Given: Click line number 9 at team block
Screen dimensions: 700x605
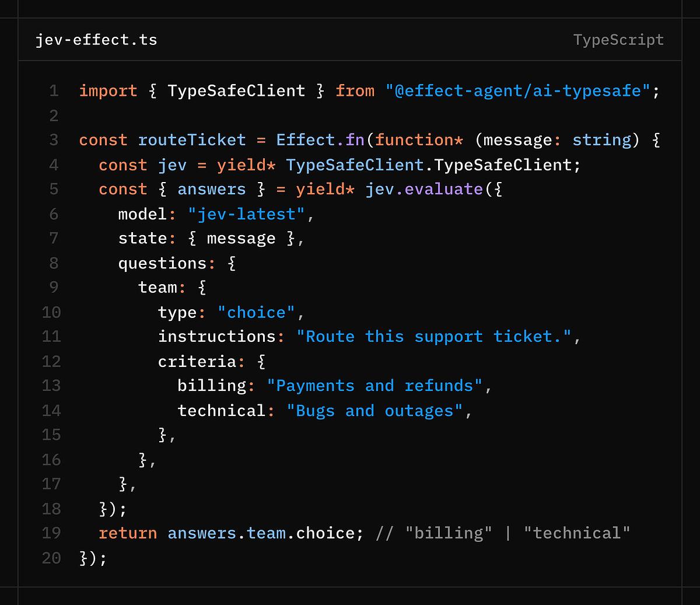Looking at the screenshot, I should (x=54, y=288).
